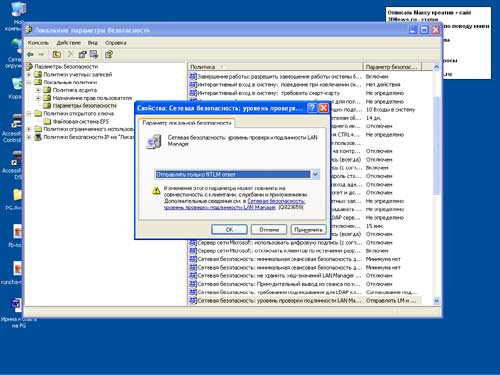Click the PG.An folder desktop icon

click(x=17, y=195)
